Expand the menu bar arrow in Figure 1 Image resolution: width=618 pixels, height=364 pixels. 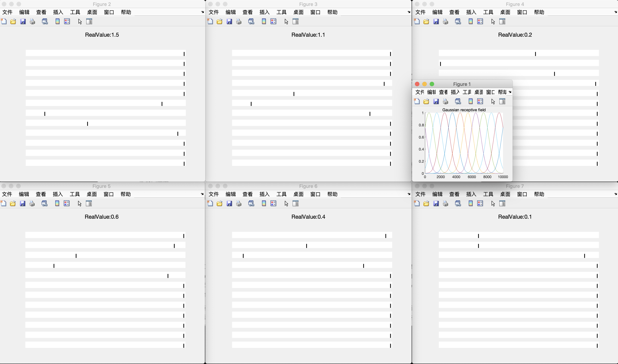pyautogui.click(x=510, y=92)
